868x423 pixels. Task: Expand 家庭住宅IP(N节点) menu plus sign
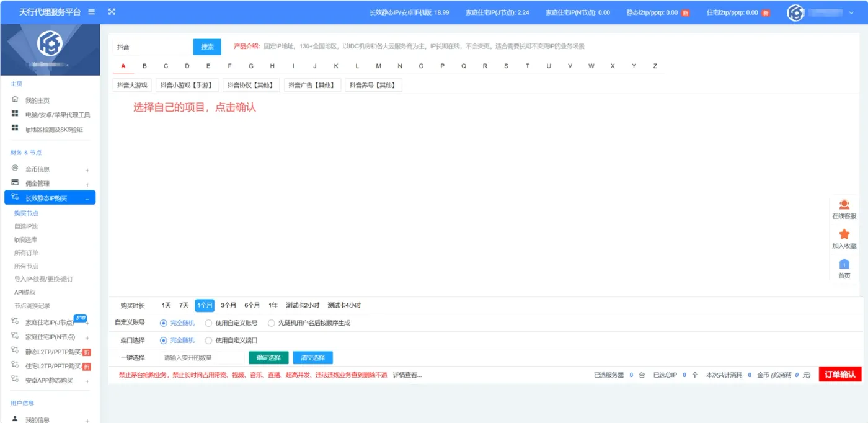(x=87, y=338)
